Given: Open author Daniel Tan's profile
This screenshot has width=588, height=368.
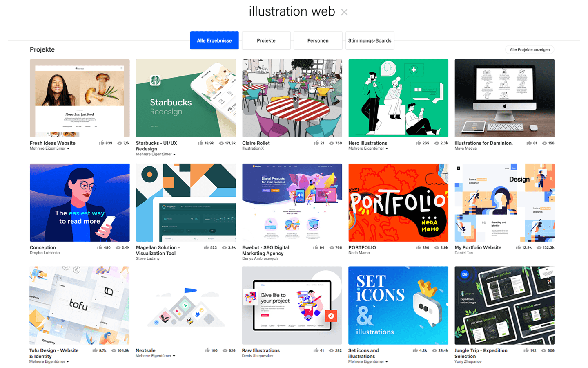Looking at the screenshot, I should coord(463,253).
